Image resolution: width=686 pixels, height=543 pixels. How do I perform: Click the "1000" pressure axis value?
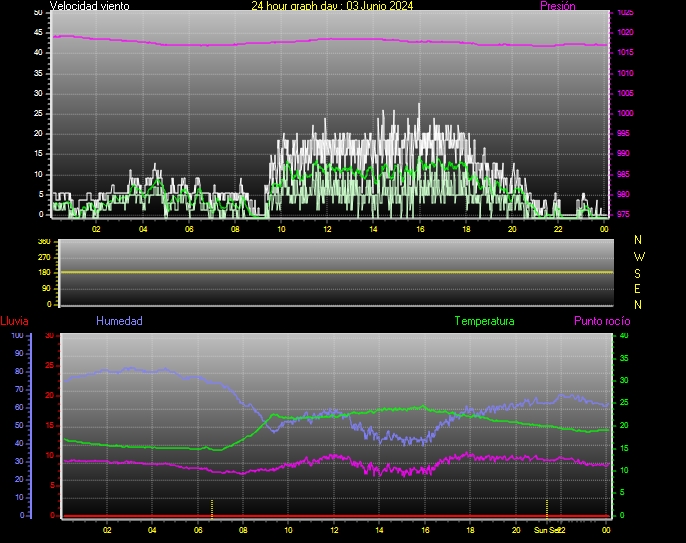tap(625, 113)
